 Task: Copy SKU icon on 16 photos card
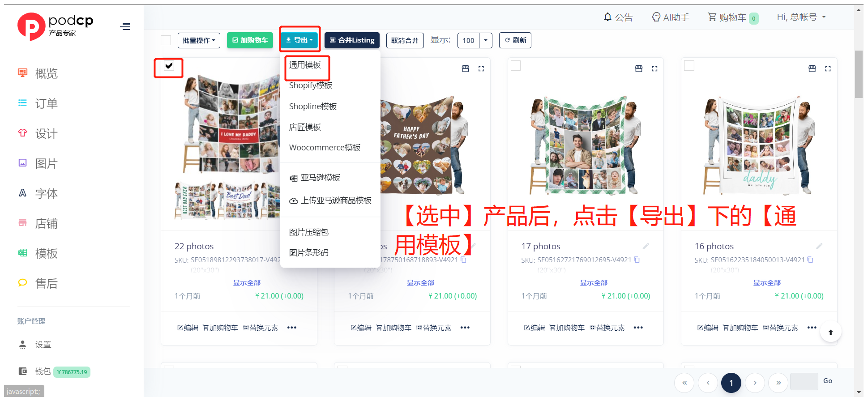(x=810, y=260)
